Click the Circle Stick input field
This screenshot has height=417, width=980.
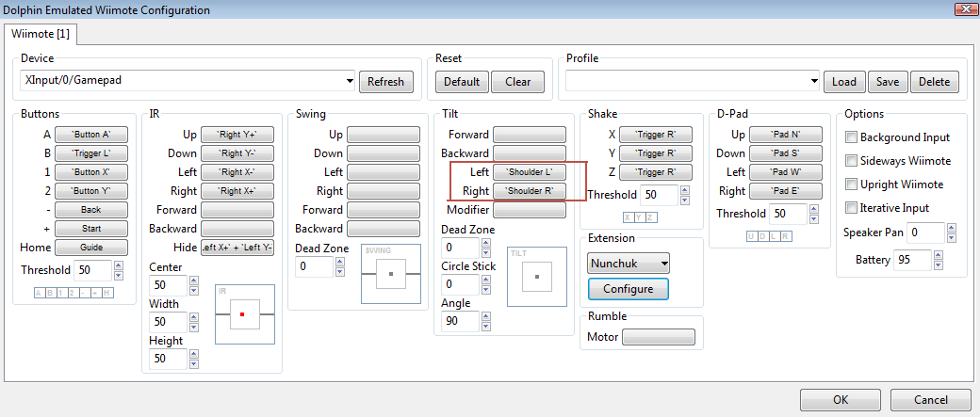click(x=460, y=284)
